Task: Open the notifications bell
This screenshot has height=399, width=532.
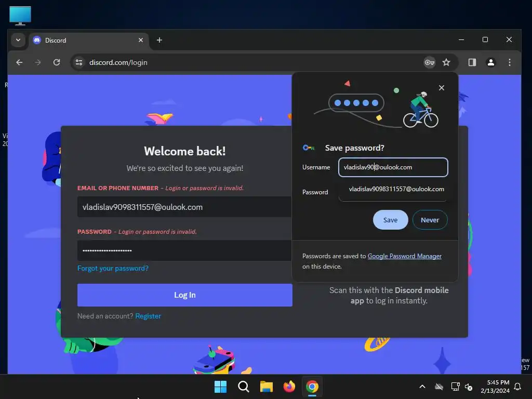Action: [x=517, y=387]
